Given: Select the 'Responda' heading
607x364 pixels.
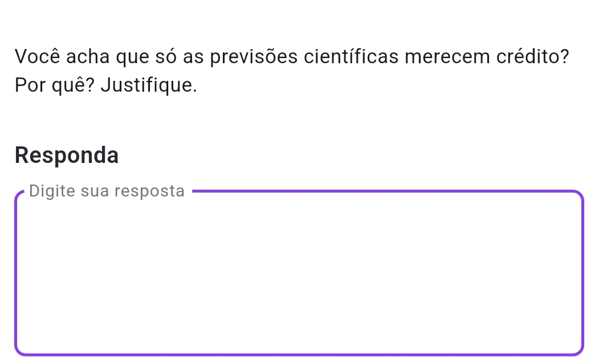Looking at the screenshot, I should coord(67,155).
